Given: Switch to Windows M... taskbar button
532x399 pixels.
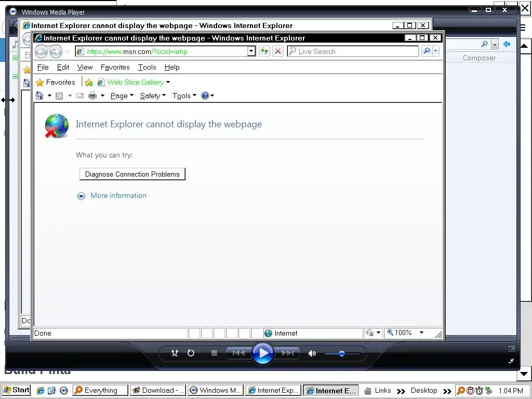Looking at the screenshot, I should [x=216, y=390].
